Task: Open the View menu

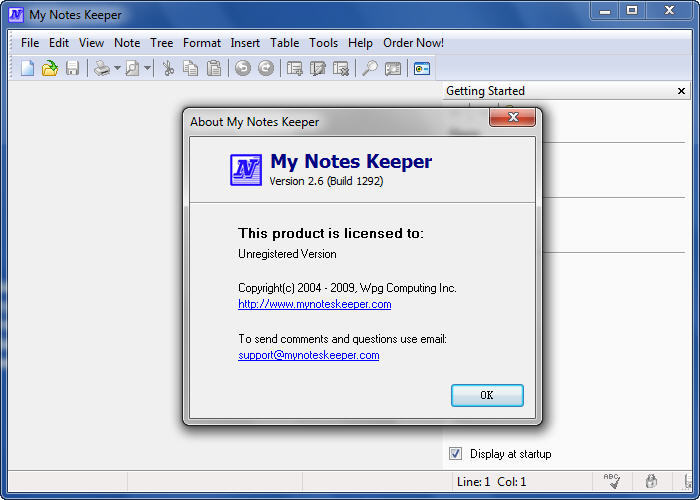Action: tap(91, 43)
